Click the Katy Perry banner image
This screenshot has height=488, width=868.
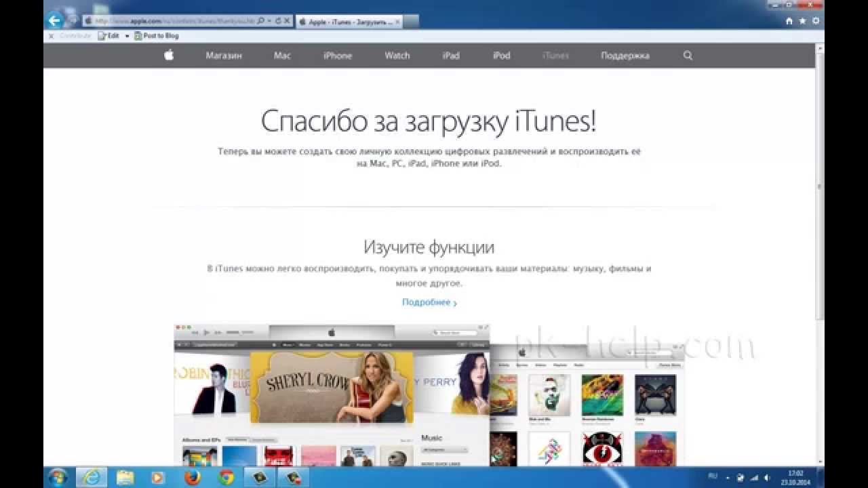[451, 383]
